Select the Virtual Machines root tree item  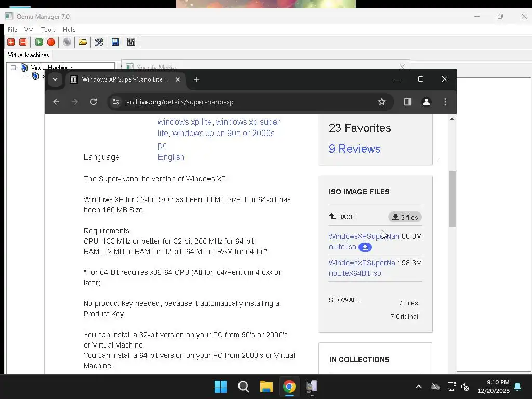click(51, 67)
